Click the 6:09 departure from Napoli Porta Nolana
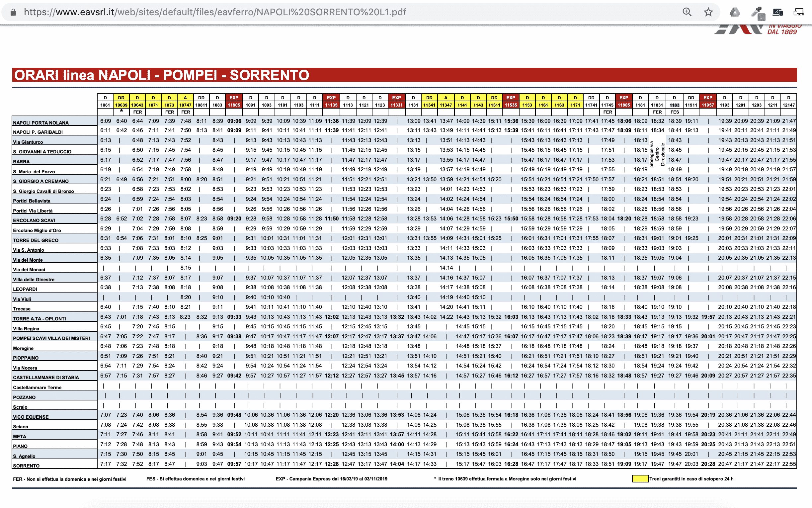Screen dimensions: 812x508 [x=106, y=121]
